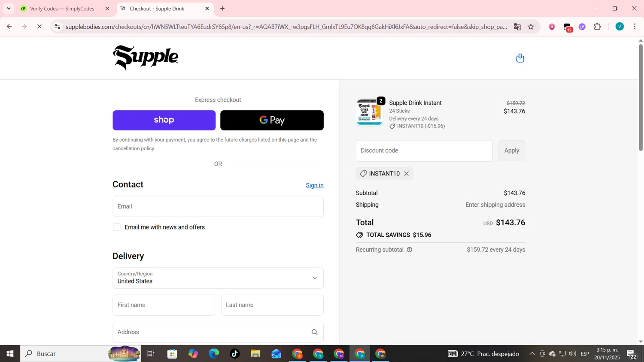Image resolution: width=644 pixels, height=362 pixels.
Task: Launch Microsoft Store from taskbar
Action: (x=173, y=354)
